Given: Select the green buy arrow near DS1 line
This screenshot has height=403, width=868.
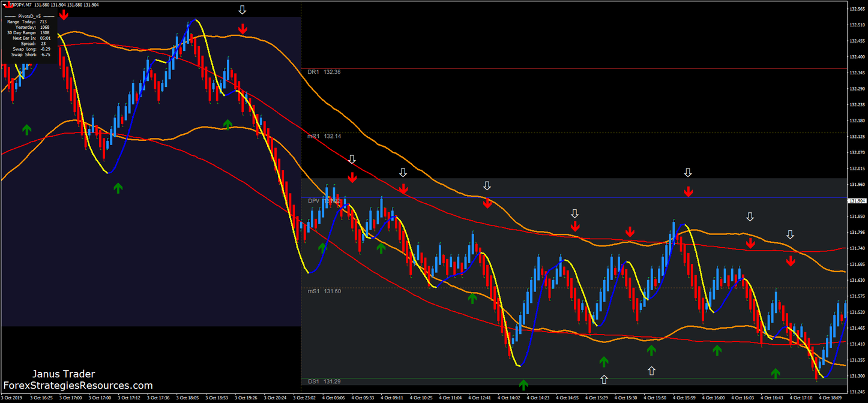Looking at the screenshot, I should pyautogui.click(x=523, y=384).
